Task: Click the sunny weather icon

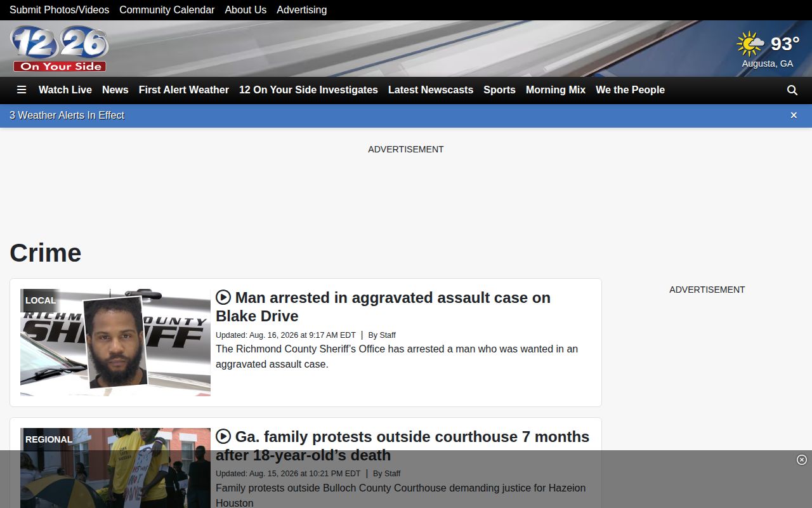Action: click(750, 44)
